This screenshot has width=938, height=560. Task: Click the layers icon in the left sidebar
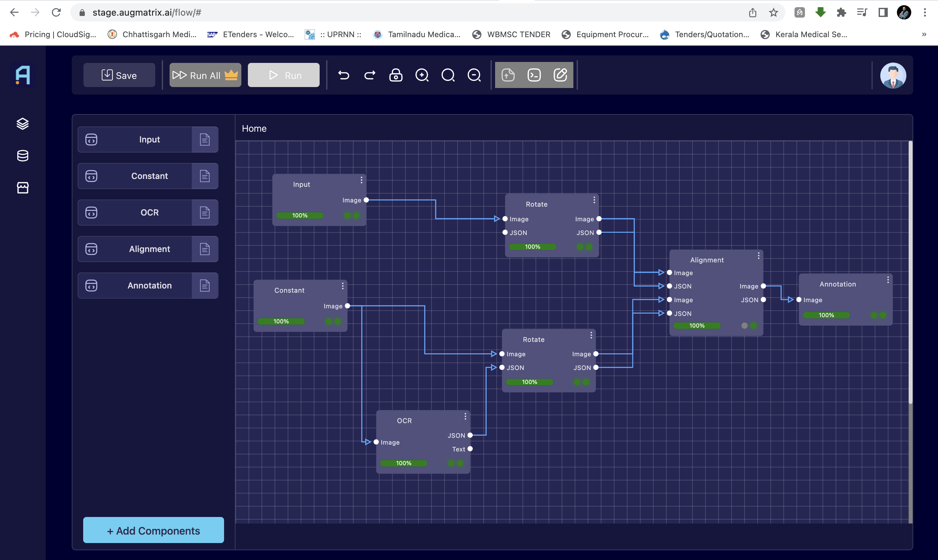pos(23,124)
